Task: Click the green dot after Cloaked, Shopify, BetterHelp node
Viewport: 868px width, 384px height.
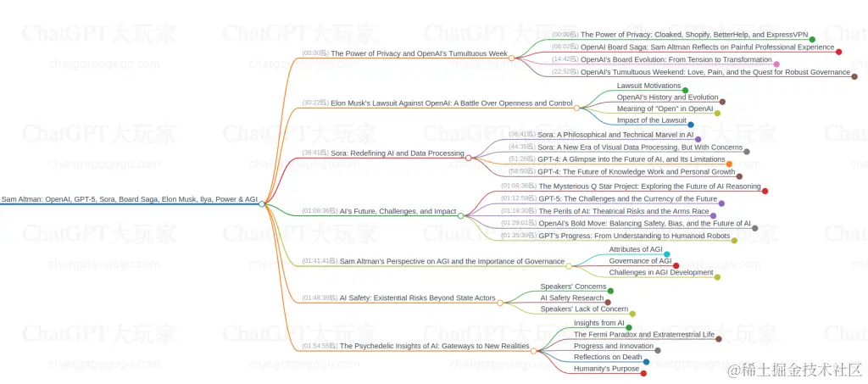Action: pos(812,39)
